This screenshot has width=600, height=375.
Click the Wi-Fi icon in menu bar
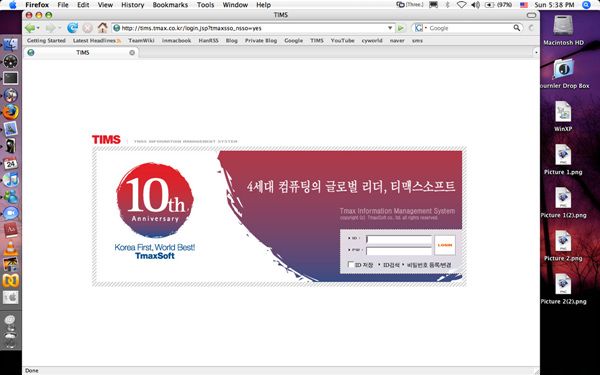pos(461,5)
